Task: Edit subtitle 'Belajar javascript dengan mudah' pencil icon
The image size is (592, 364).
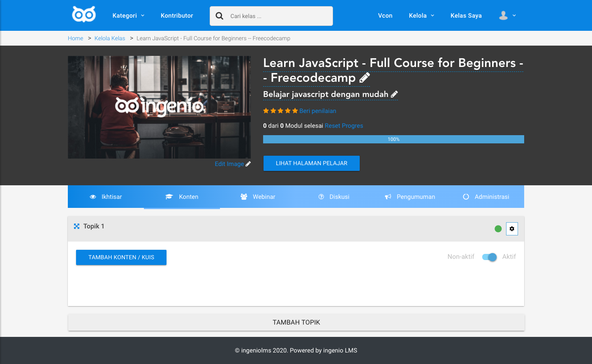Action: [394, 94]
